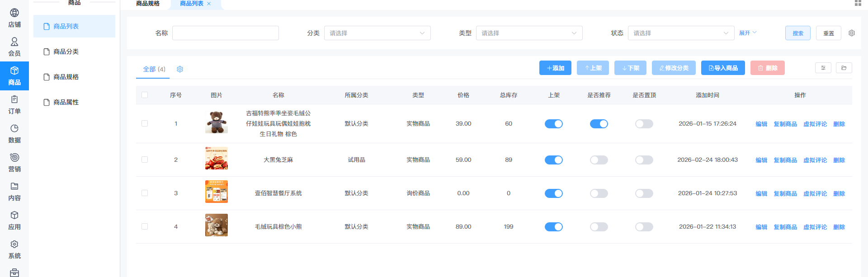Click 编辑 for 吉福特熊 product
The image size is (868, 277).
[x=761, y=124]
